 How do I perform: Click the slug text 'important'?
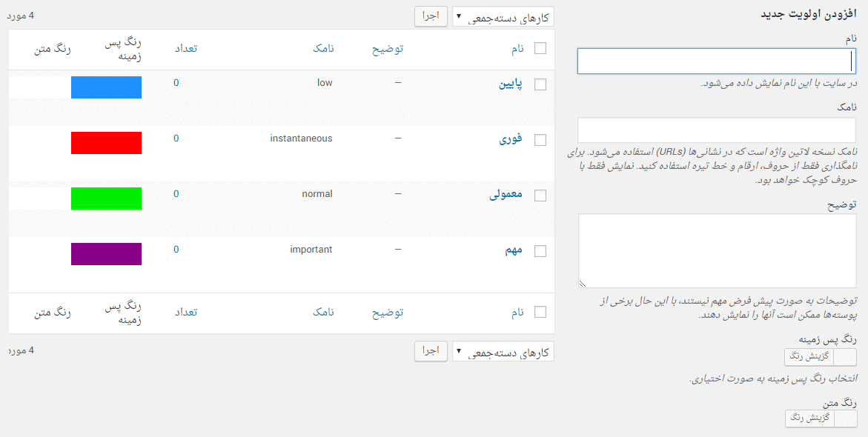pos(311,250)
